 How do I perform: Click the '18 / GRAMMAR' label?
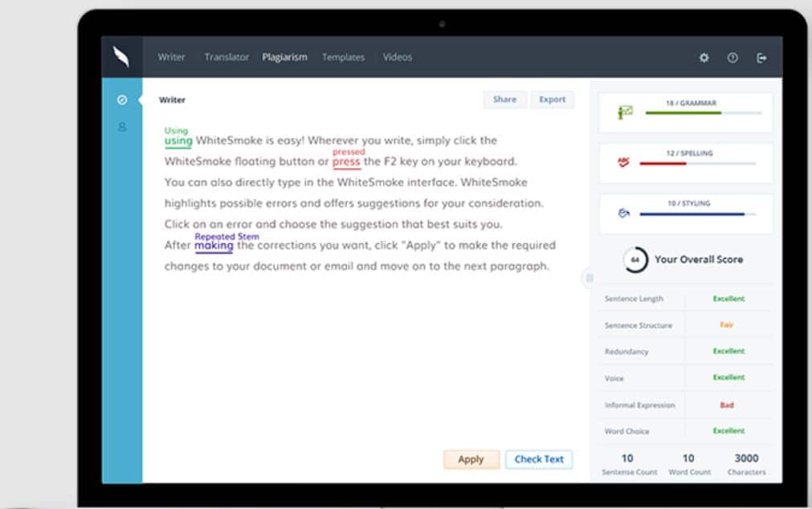pos(691,103)
